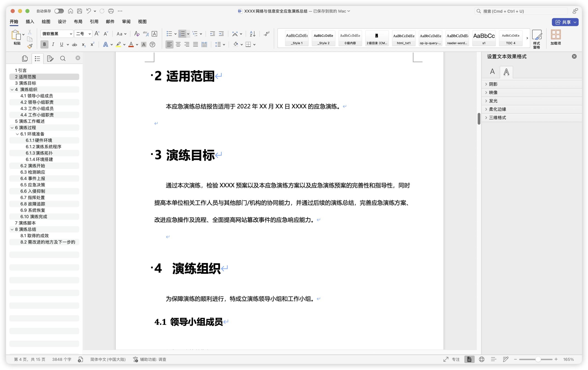Open the 设计 ribbon tab
Image resolution: width=588 pixels, height=370 pixels.
pos(62,22)
